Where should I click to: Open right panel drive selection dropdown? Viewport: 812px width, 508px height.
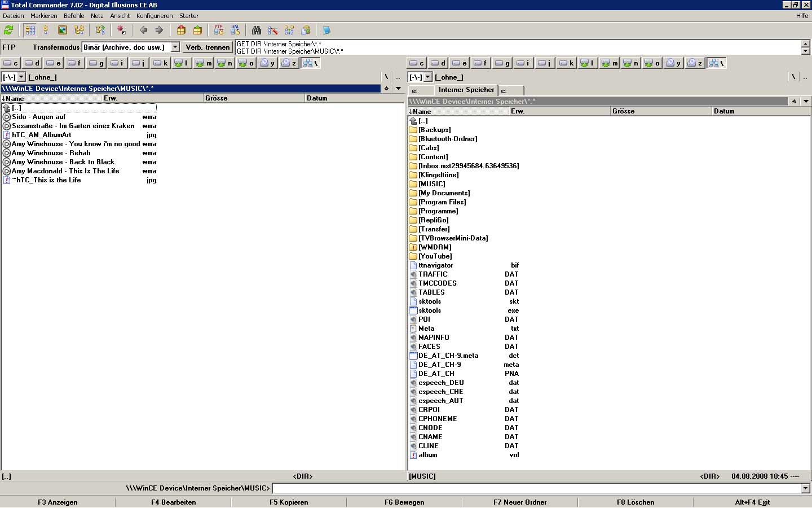click(x=427, y=77)
